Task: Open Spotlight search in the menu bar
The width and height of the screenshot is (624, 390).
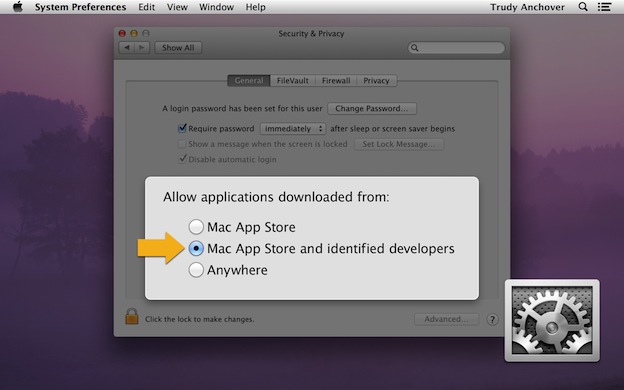Action: coord(583,7)
